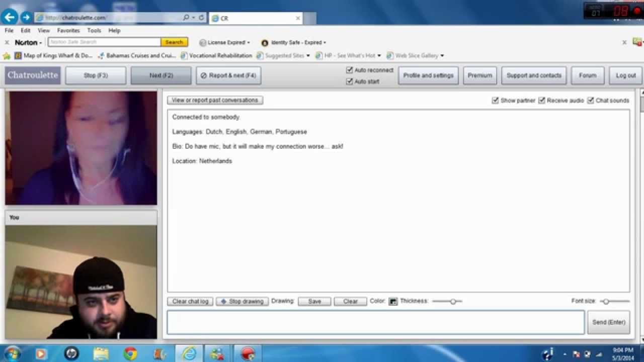This screenshot has height=362, width=644.
Task: Click the Clear chat log button
Action: tap(190, 301)
